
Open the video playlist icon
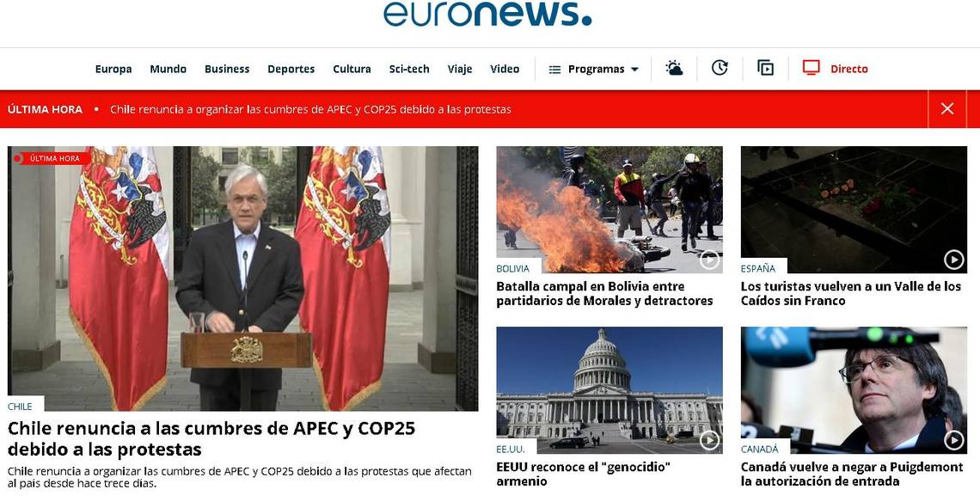pos(766,68)
